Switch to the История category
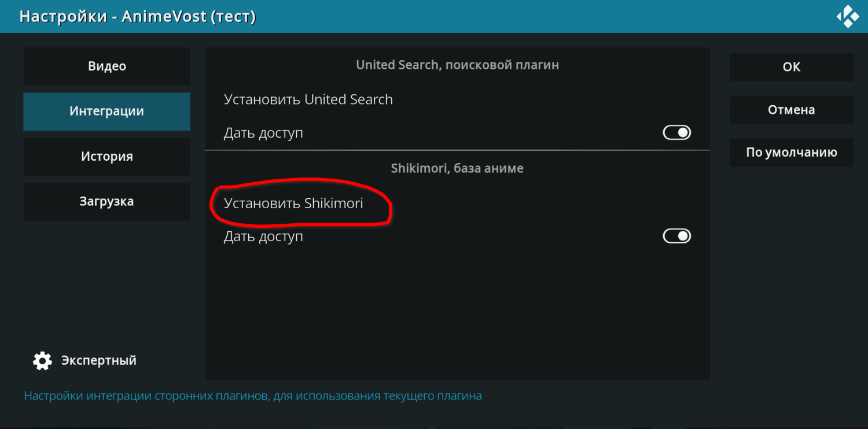The width and height of the screenshot is (868, 429). pyautogui.click(x=107, y=157)
